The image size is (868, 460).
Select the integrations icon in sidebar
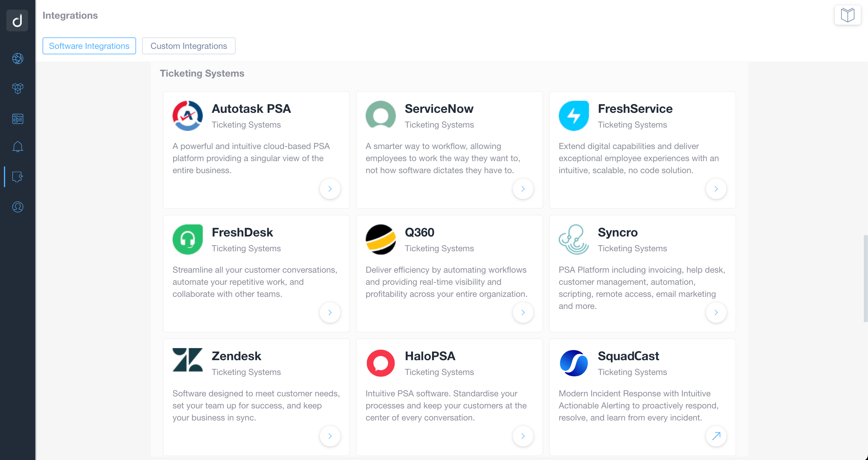(17, 176)
